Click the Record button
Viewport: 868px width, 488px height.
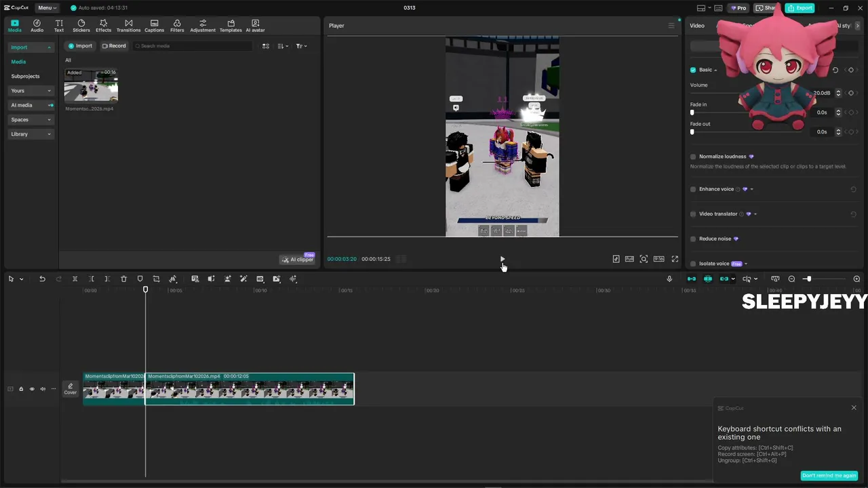click(x=114, y=46)
